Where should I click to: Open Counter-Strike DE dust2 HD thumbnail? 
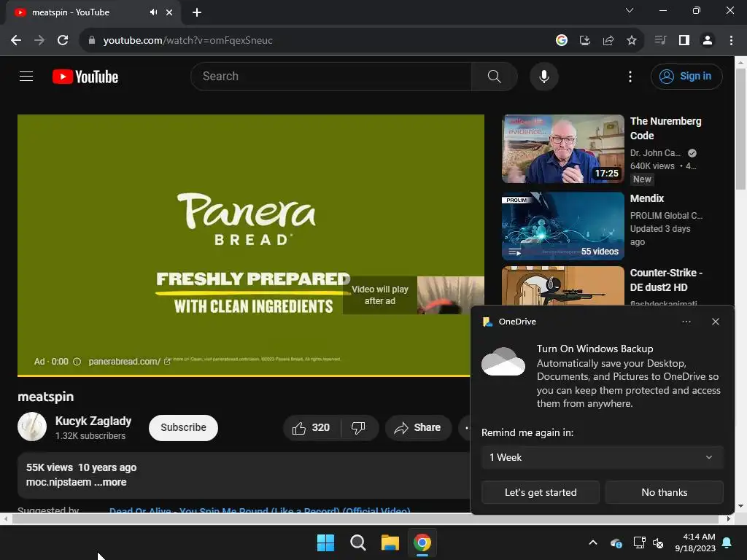(562, 286)
